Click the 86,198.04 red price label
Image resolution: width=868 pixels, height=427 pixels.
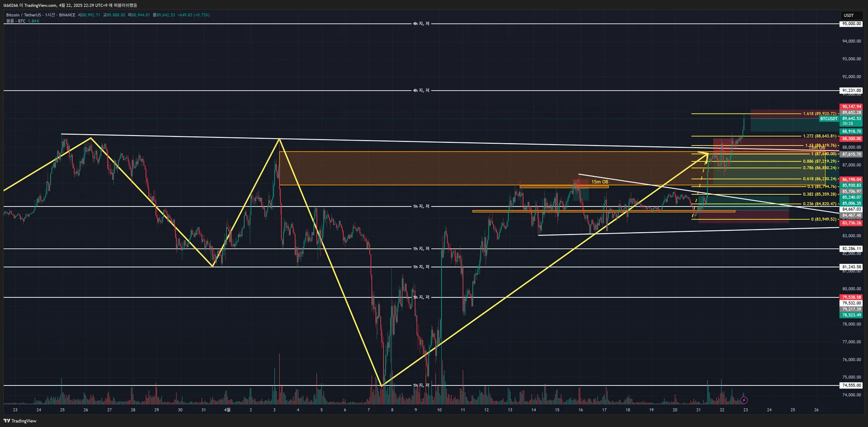coord(851,179)
